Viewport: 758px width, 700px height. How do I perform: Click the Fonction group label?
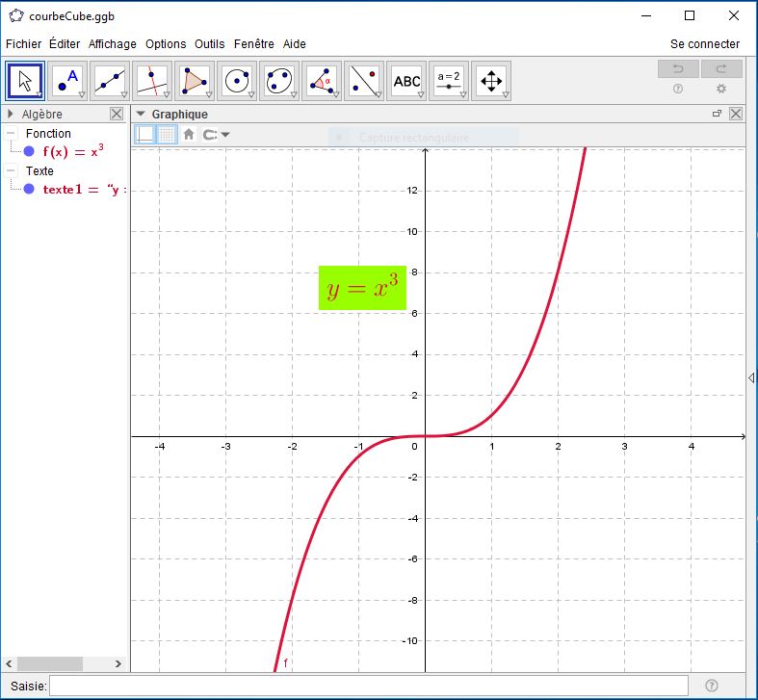pos(48,133)
